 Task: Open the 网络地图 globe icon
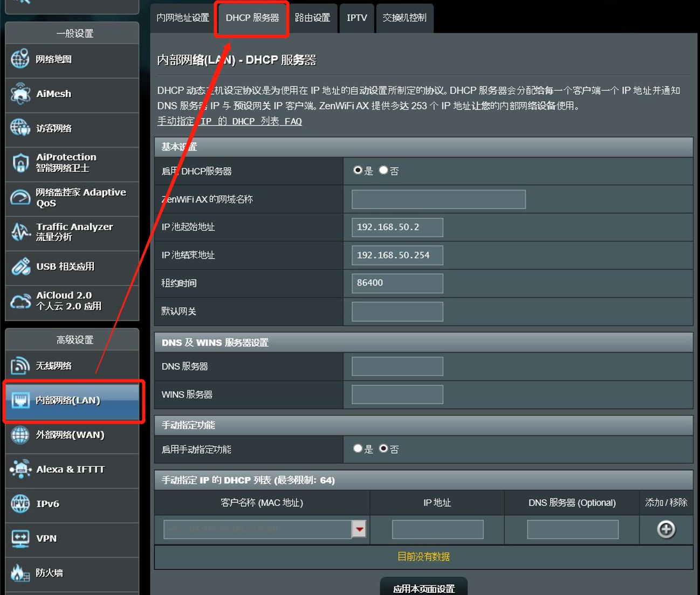point(20,59)
